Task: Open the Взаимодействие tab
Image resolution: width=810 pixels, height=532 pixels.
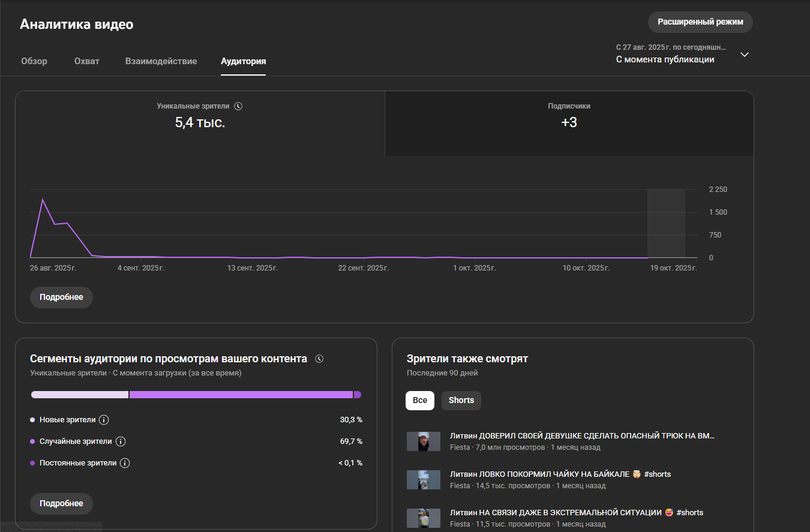Action: (x=161, y=61)
